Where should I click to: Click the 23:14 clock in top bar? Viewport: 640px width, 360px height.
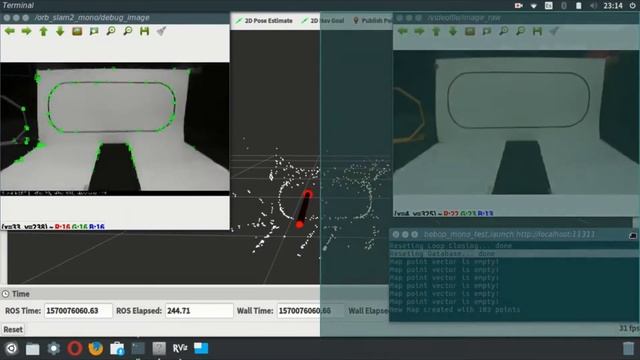pyautogui.click(x=613, y=6)
